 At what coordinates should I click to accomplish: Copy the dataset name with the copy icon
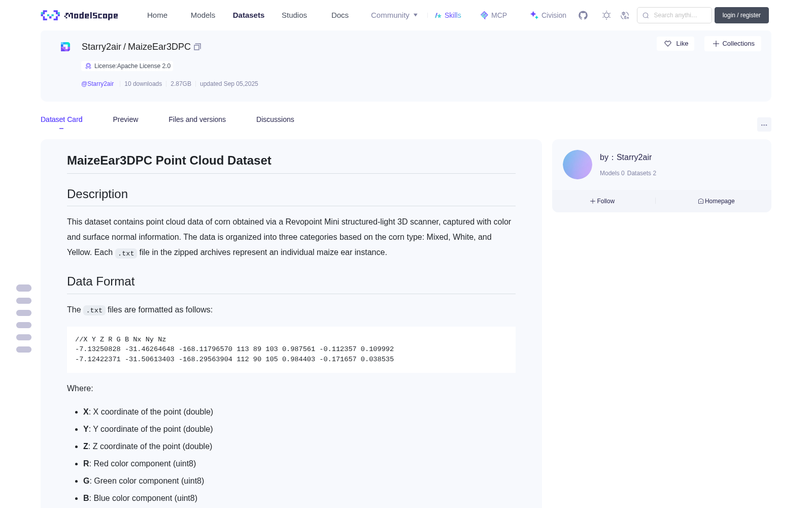pos(197,47)
